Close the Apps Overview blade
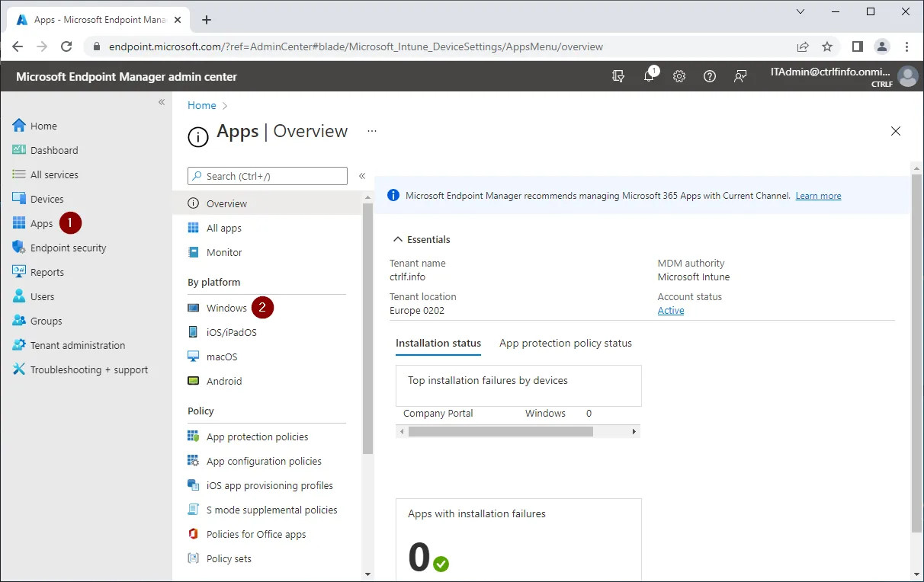Viewport: 924px width, 582px height. pyautogui.click(x=896, y=131)
